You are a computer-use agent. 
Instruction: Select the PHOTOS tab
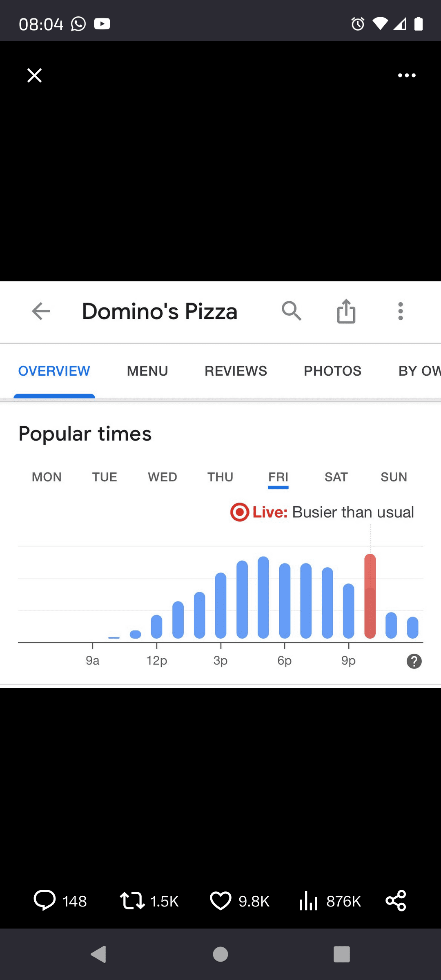tap(332, 371)
